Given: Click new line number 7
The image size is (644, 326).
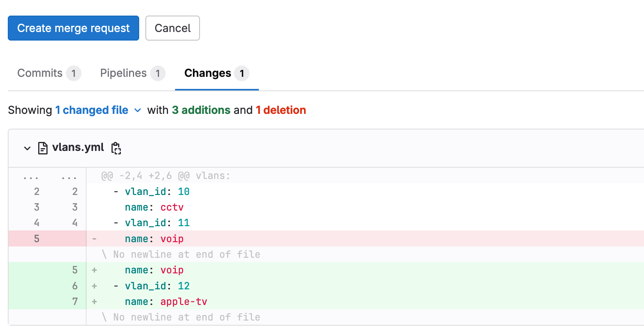Looking at the screenshot, I should tap(75, 301).
